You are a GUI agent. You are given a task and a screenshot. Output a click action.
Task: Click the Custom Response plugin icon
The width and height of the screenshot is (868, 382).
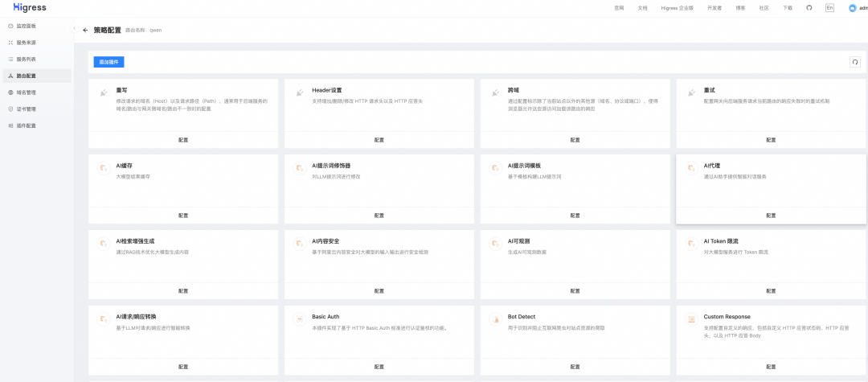click(x=691, y=319)
